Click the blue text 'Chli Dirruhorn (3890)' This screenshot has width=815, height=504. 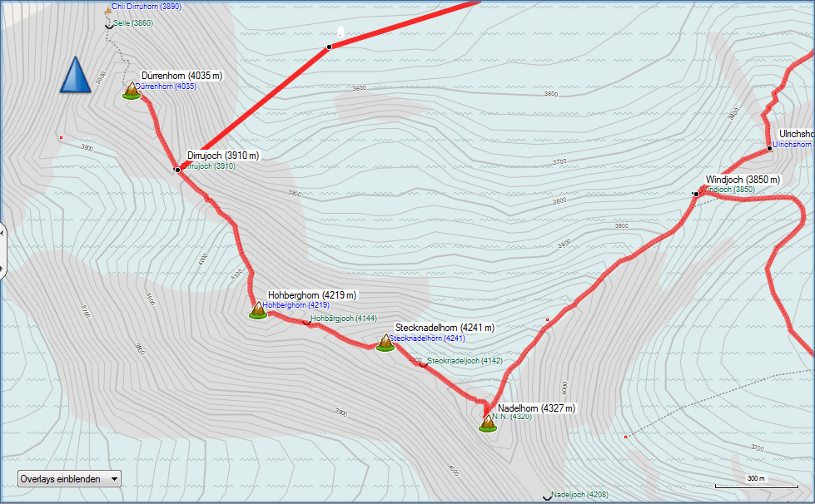click(x=147, y=7)
